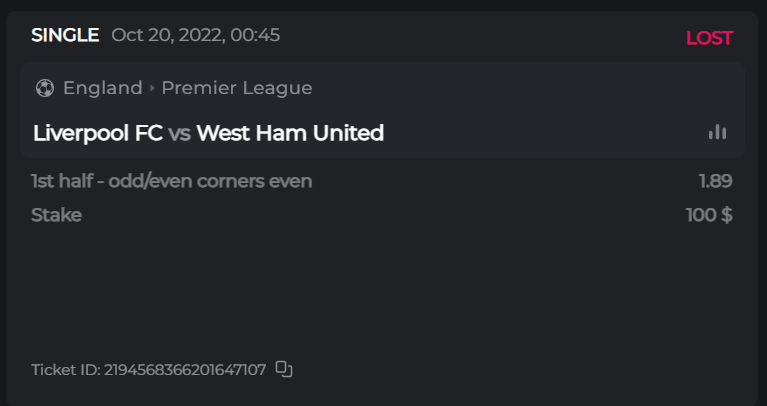
Task: Copy the ticket ID with copy icon
Action: [284, 370]
